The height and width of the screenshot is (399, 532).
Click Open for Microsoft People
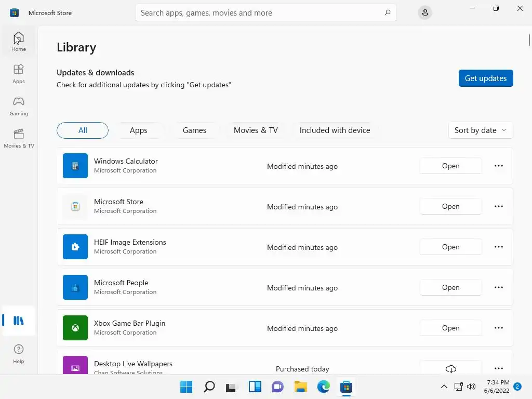click(x=450, y=287)
